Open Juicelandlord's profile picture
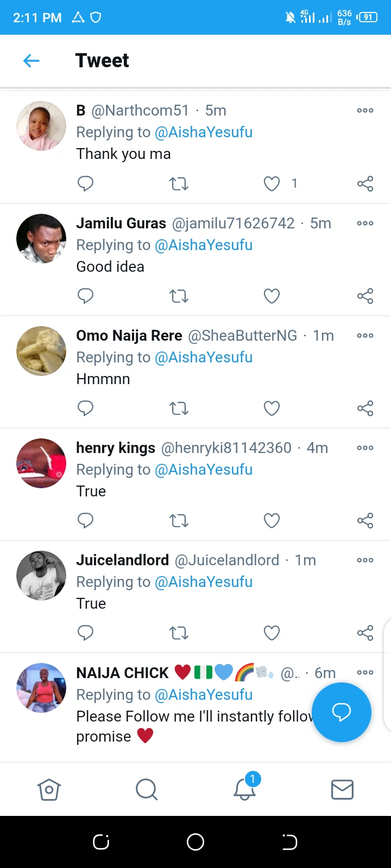 pyautogui.click(x=41, y=576)
